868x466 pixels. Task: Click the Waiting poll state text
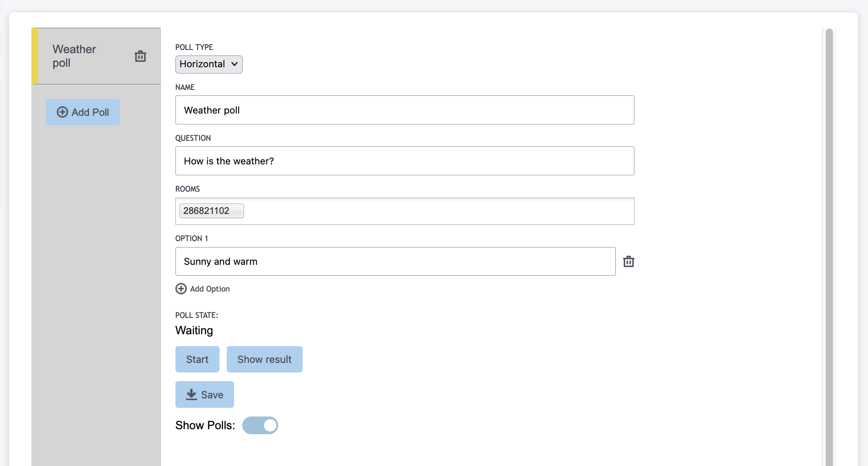(x=194, y=331)
